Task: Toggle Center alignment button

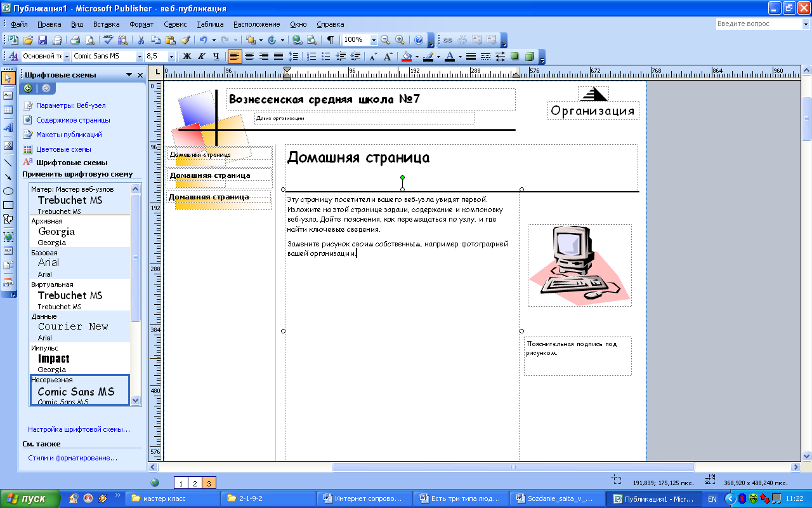Action: point(249,57)
